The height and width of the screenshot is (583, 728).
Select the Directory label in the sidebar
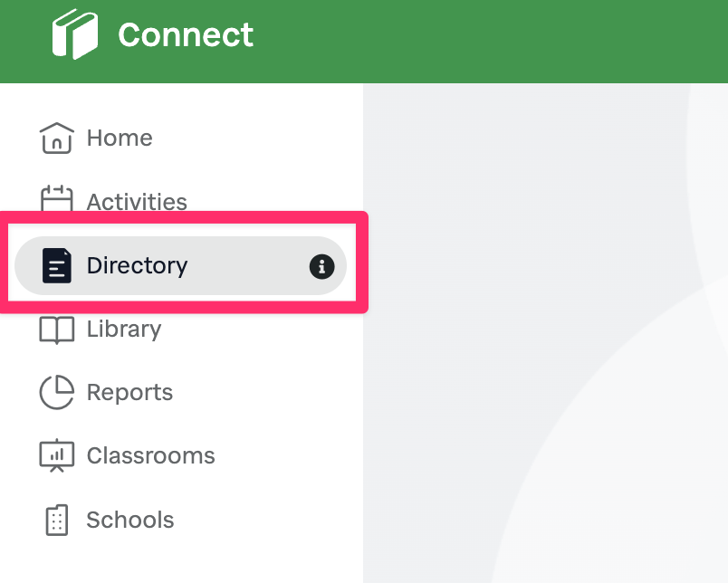137,266
